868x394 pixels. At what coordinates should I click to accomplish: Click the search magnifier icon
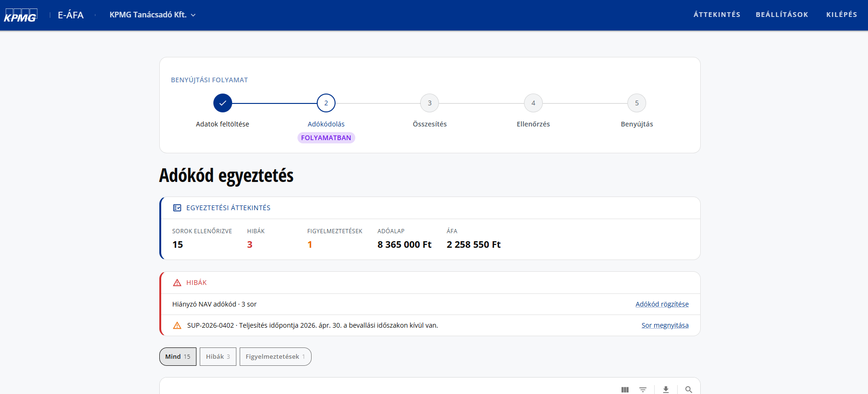point(688,389)
